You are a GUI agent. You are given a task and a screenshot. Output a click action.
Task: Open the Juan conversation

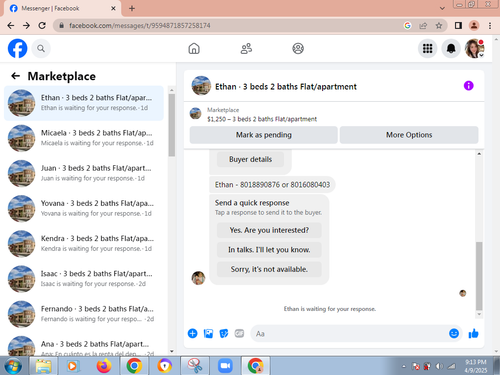[x=84, y=173]
